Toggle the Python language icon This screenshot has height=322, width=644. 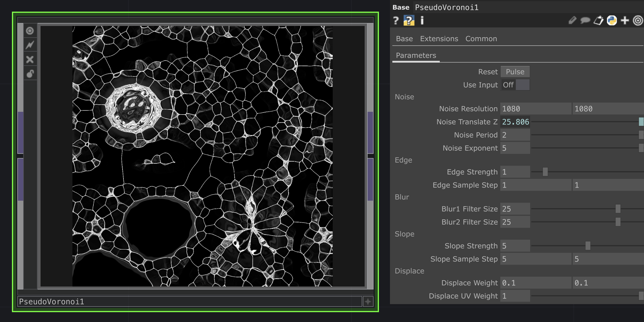(x=612, y=20)
